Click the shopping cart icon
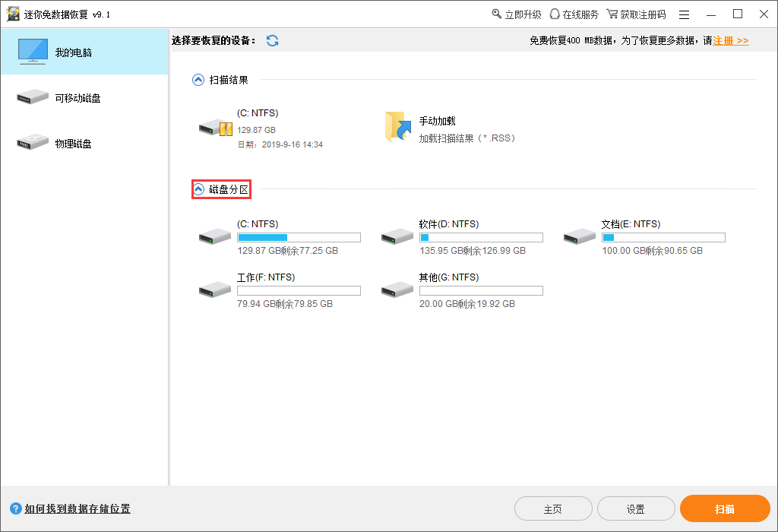The height and width of the screenshot is (532, 778). [x=612, y=14]
